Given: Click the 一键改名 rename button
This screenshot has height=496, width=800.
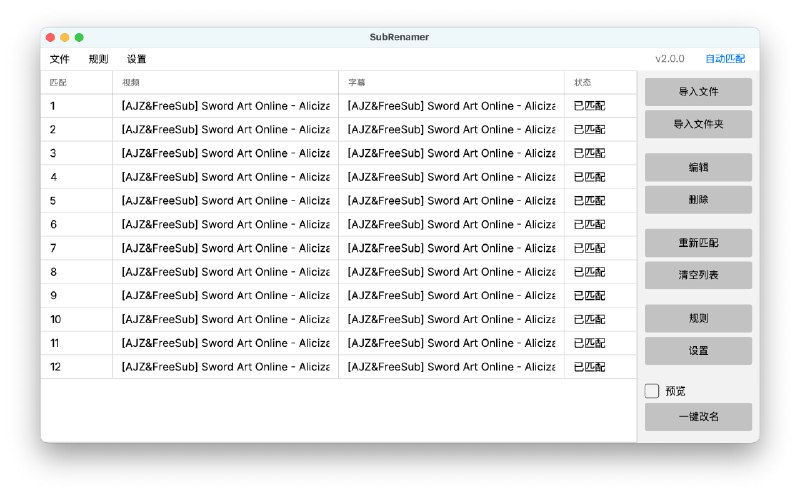Looking at the screenshot, I should (x=698, y=417).
